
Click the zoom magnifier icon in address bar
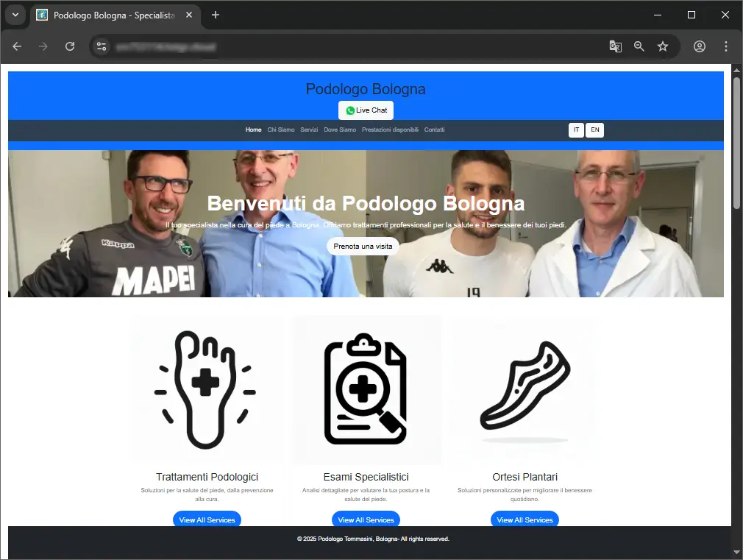tap(639, 46)
